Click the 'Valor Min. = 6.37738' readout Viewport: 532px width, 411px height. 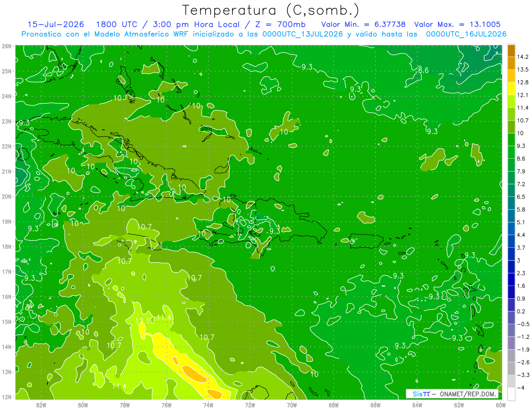coord(364,24)
